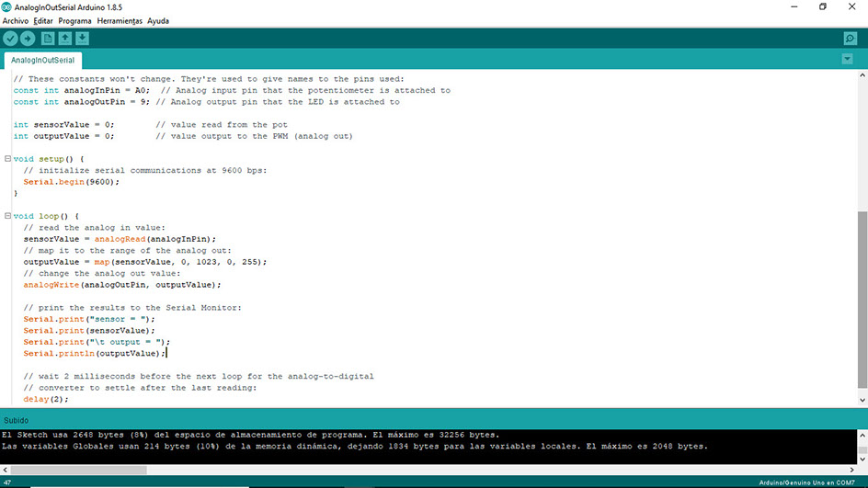Save the sketch with the Save icon
Viewport: 868px width, 488px height.
tap(82, 39)
